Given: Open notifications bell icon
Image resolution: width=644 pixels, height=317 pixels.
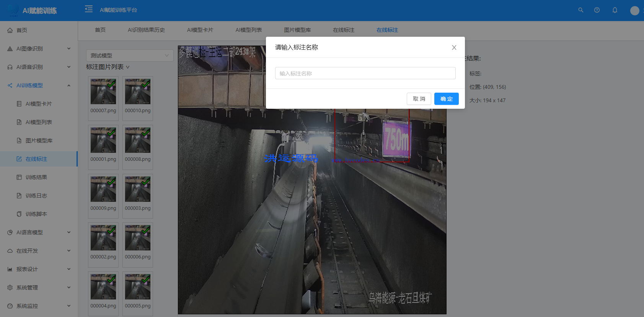Looking at the screenshot, I should coord(615,10).
